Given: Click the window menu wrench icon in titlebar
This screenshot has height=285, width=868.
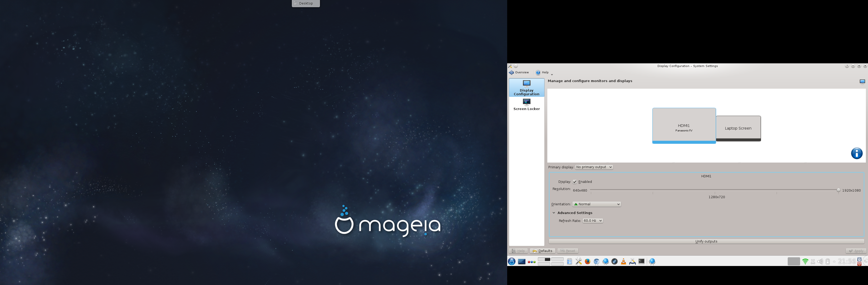Looking at the screenshot, I should point(510,66).
